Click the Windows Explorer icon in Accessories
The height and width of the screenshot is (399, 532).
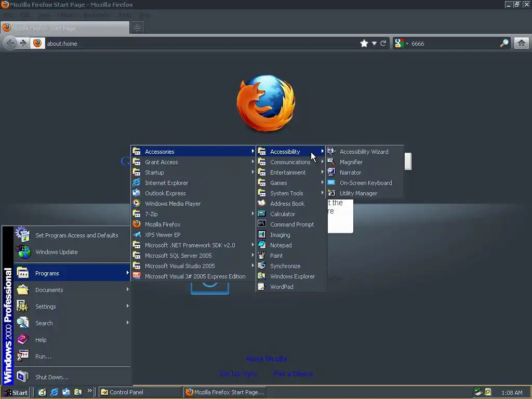tap(262, 276)
